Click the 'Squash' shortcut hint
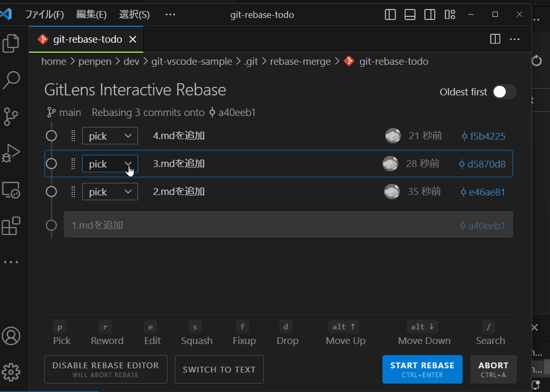The height and width of the screenshot is (392, 550). [197, 333]
